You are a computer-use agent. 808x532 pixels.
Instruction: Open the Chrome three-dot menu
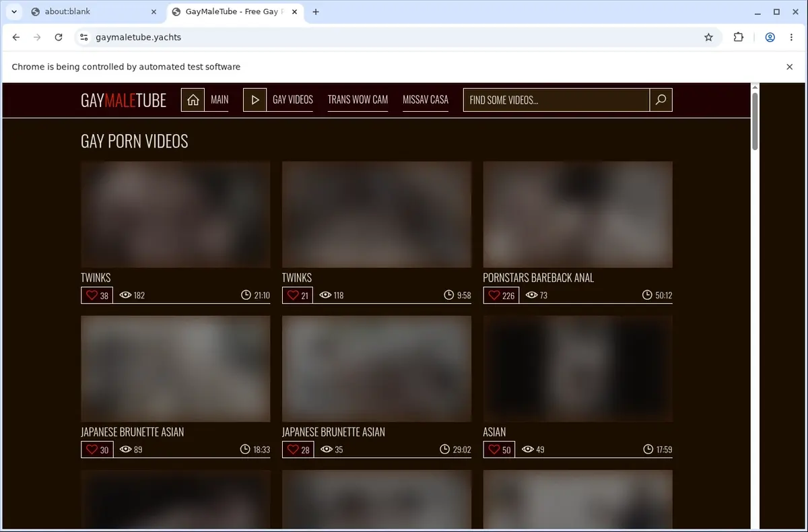point(792,38)
